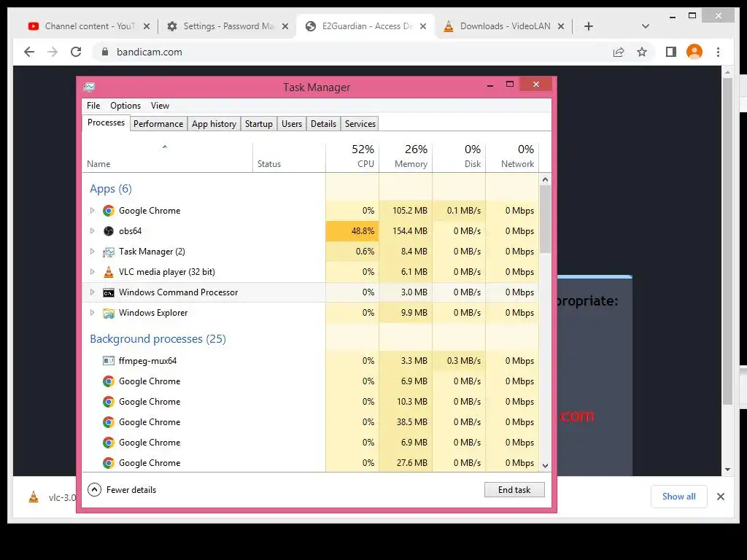Click the Task Manager (2) row icon
The width and height of the screenshot is (747, 560).
coord(109,252)
